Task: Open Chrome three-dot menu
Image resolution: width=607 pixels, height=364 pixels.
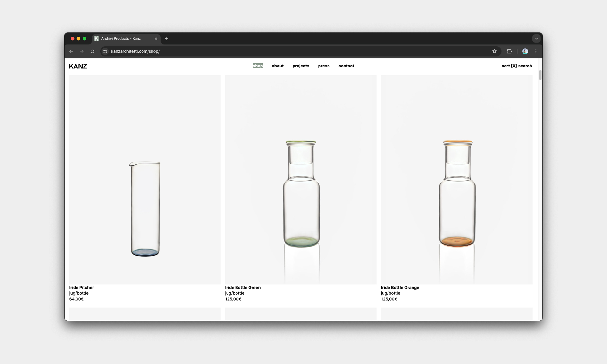Action: coord(536,51)
